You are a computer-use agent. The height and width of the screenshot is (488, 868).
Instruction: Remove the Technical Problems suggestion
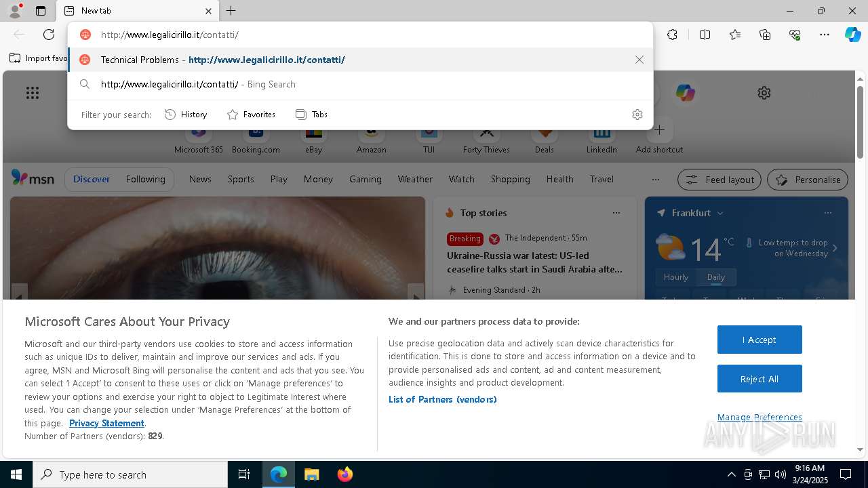pos(639,60)
